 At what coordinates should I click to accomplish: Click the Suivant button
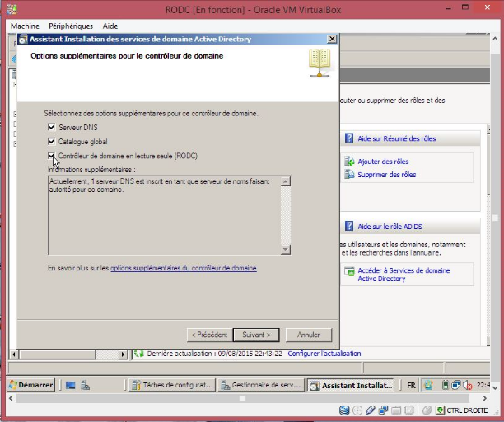pyautogui.click(x=256, y=335)
